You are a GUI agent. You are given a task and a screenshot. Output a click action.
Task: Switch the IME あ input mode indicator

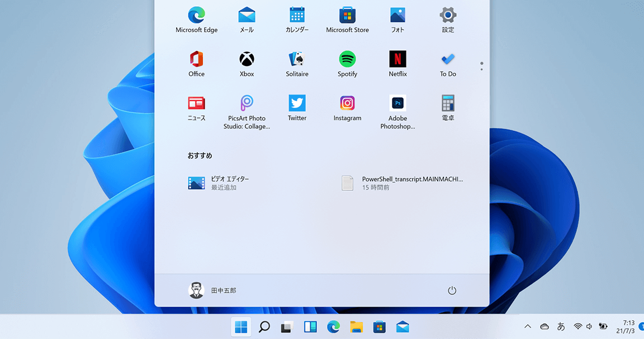(x=561, y=327)
